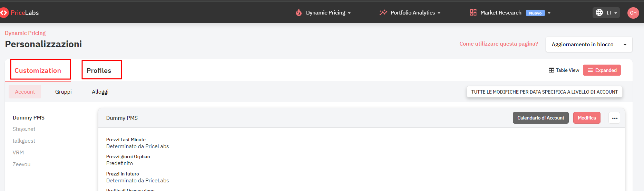Screen dimensions: 644x191
Task: Click the PriceLabs logo icon
Action: (x=4, y=13)
